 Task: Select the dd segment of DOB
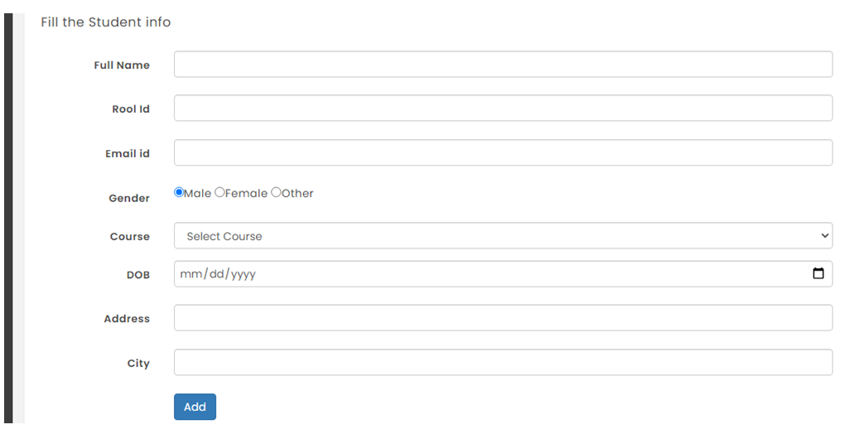(216, 274)
